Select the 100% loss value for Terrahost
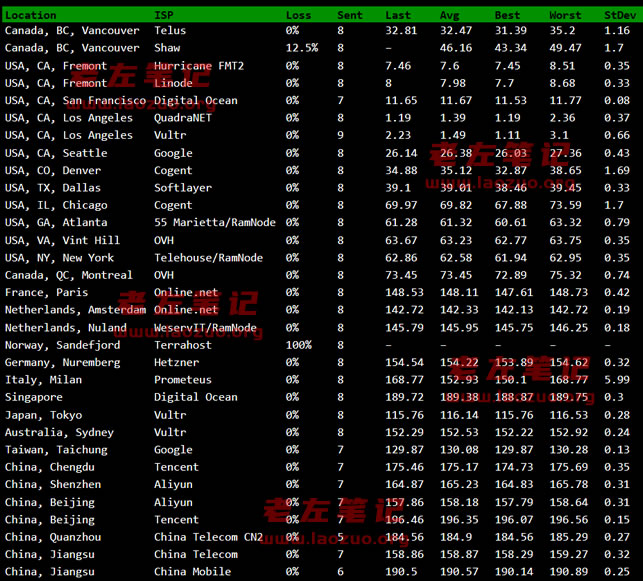The height and width of the screenshot is (581, 643). 298,345
